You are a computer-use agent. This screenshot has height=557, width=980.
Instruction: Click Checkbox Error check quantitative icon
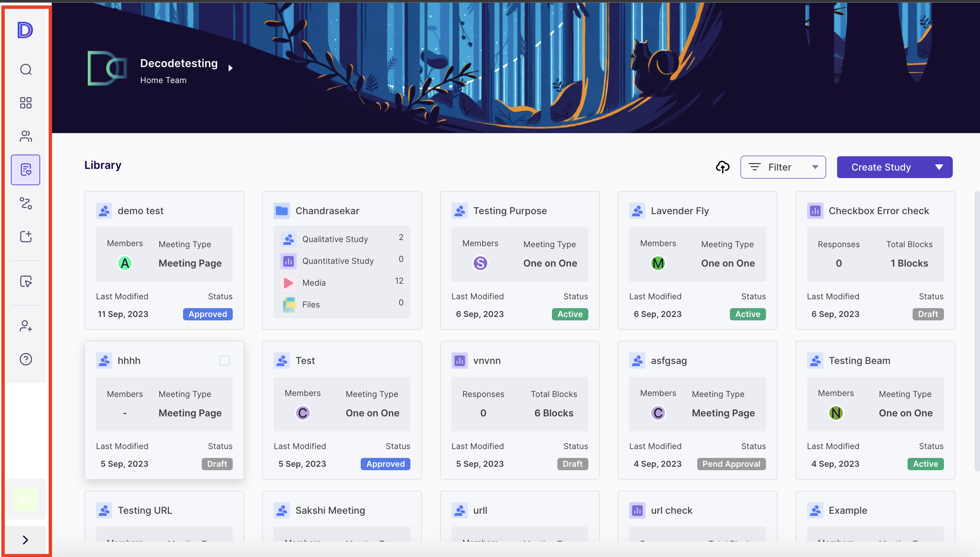click(x=815, y=211)
